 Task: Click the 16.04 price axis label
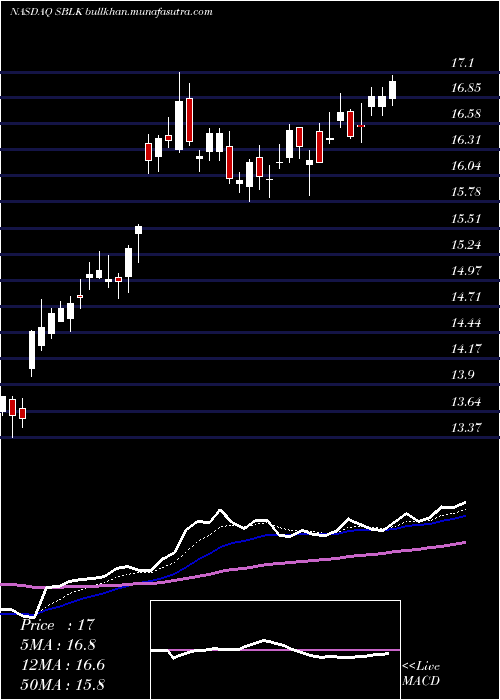click(x=465, y=166)
